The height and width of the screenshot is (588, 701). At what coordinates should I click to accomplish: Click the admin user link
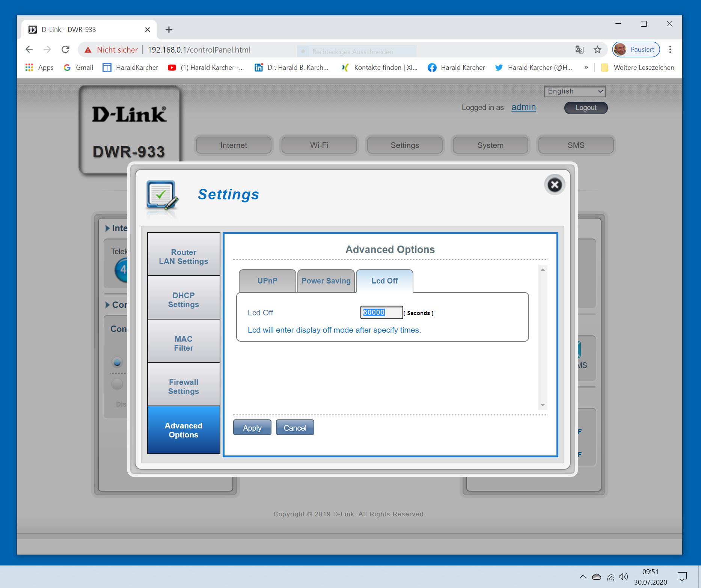(523, 107)
